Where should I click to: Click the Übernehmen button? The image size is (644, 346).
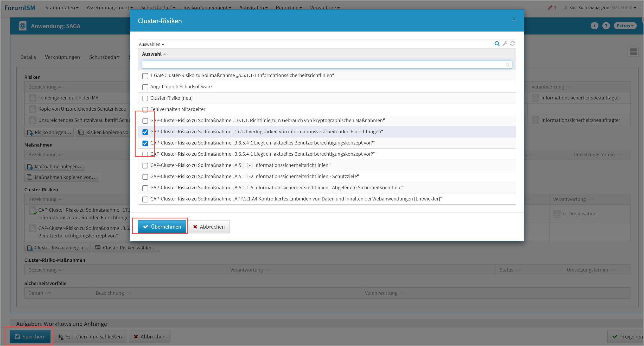coord(162,227)
